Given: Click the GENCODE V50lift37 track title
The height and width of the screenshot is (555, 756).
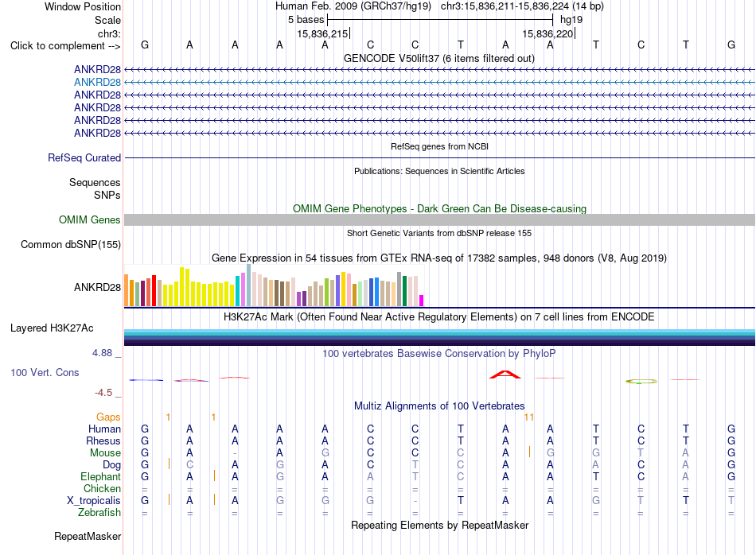Looking at the screenshot, I should coord(439,59).
